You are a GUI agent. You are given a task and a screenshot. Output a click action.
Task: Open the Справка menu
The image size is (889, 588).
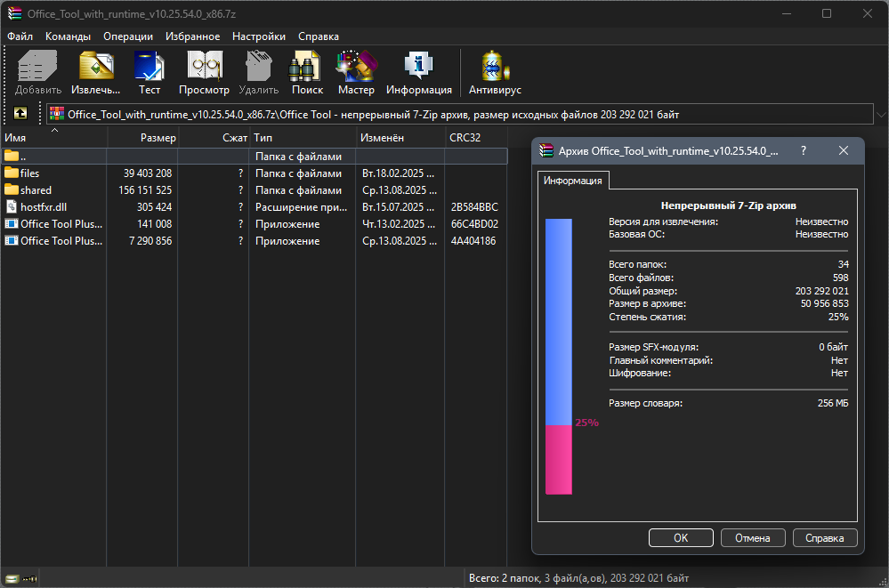click(319, 36)
